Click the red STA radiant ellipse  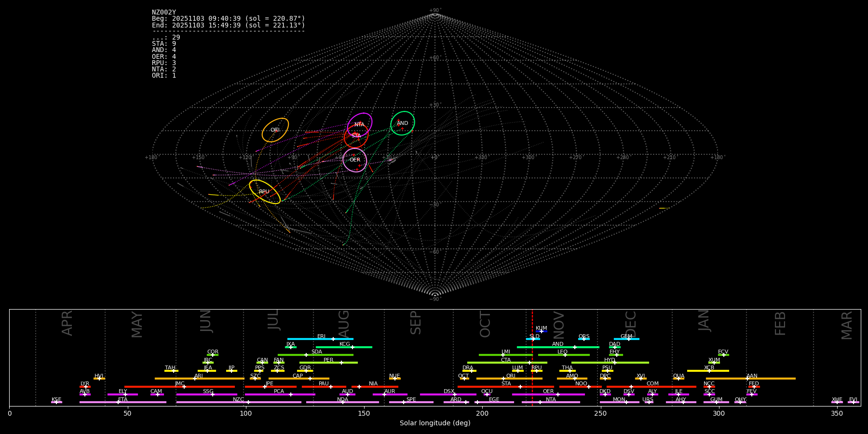[356, 136]
